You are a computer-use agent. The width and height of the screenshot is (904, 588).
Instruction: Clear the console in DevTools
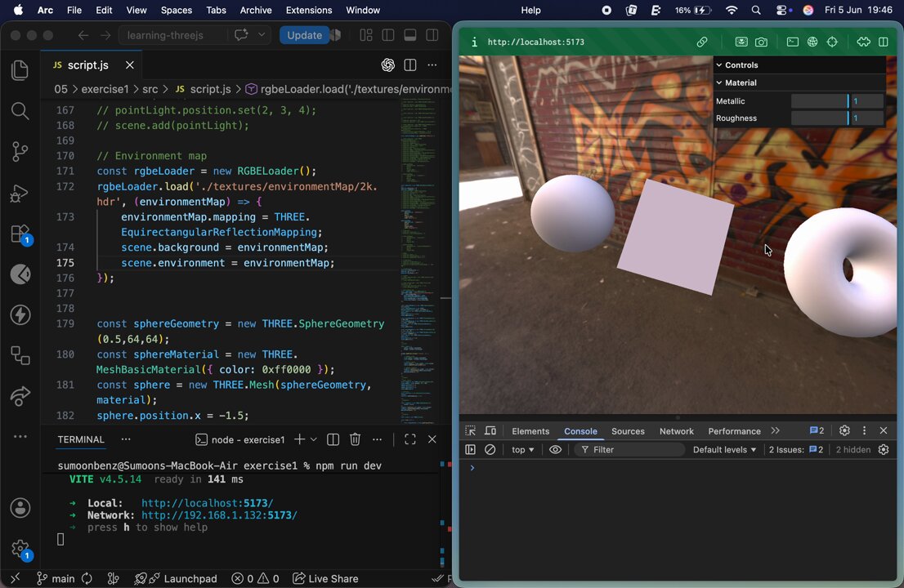[x=490, y=450]
